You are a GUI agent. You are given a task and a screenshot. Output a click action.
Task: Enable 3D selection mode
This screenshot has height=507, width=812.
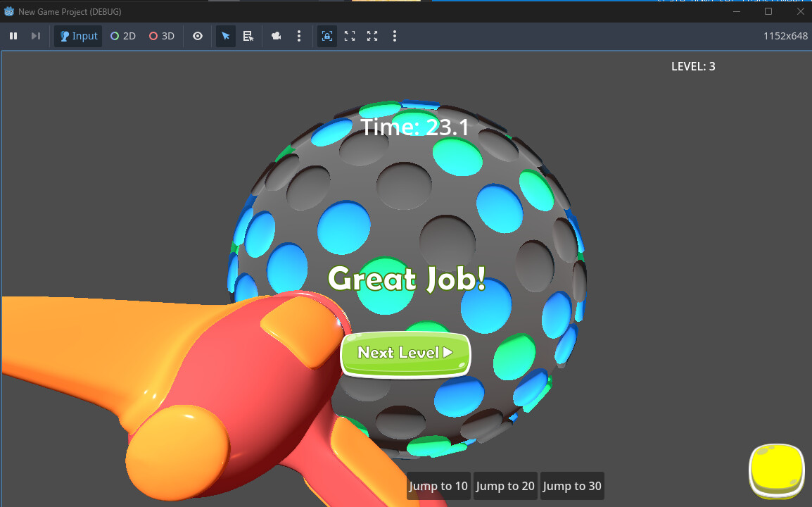(x=162, y=36)
